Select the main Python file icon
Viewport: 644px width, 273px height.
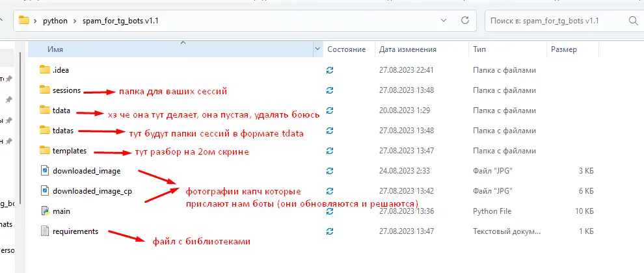click(x=44, y=211)
